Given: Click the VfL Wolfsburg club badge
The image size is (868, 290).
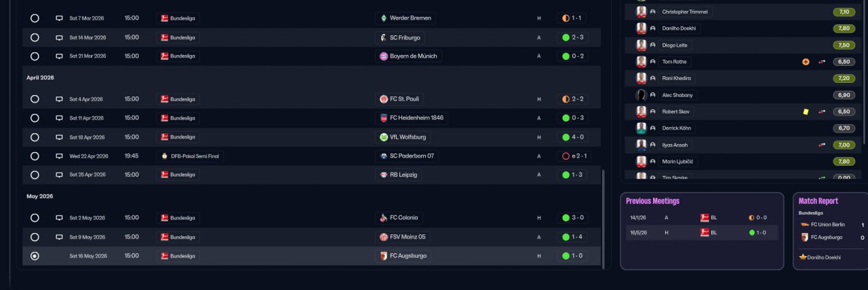Looking at the screenshot, I should click(384, 137).
